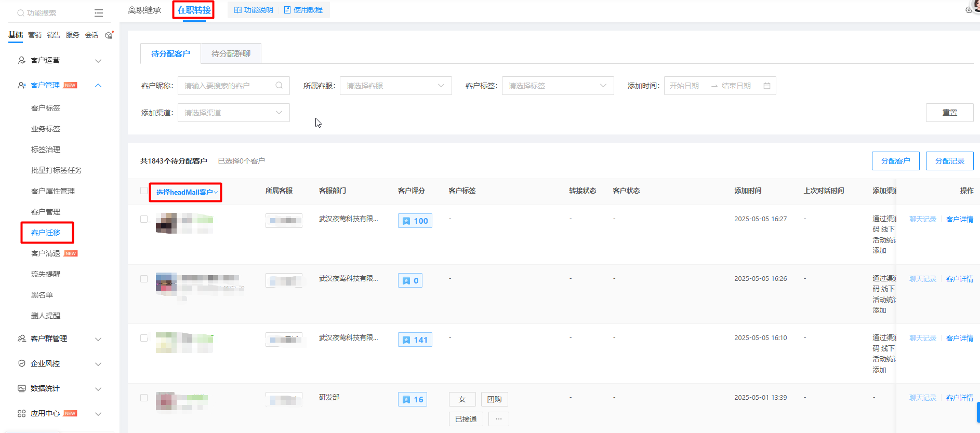The image size is (980, 433).
Task: Collapse the 客户管理 menu section
Action: [98, 85]
